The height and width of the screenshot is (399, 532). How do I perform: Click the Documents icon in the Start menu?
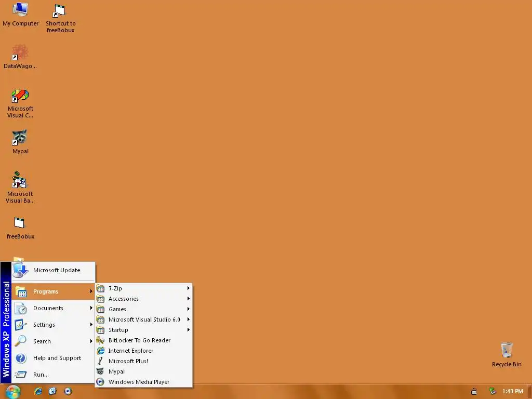point(21,308)
